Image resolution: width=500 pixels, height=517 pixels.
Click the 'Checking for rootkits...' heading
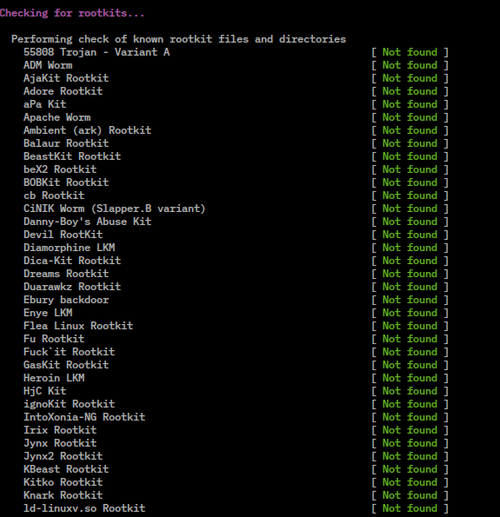[72, 13]
